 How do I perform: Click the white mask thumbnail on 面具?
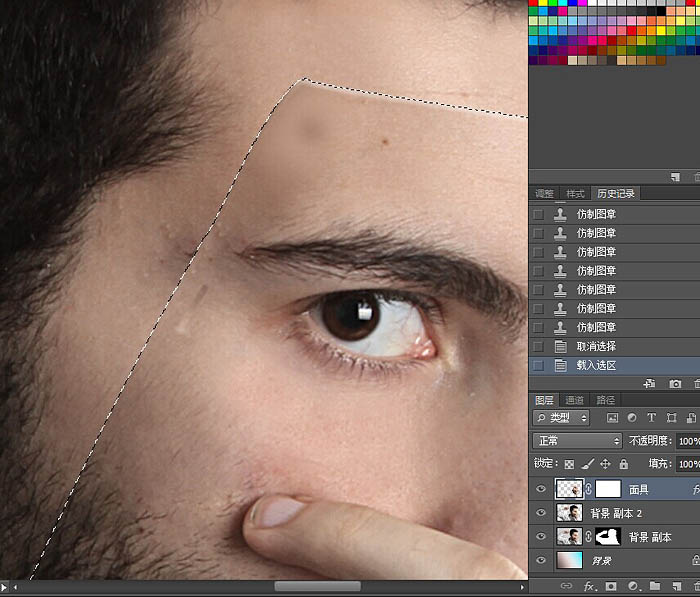608,489
